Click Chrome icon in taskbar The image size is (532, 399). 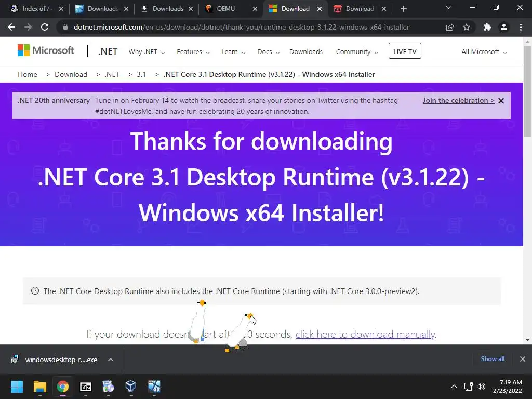click(62, 387)
